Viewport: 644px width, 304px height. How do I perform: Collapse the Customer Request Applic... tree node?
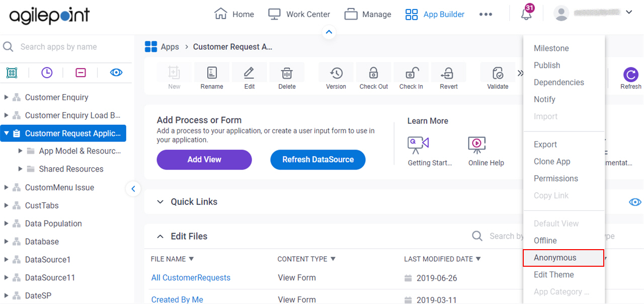point(6,133)
